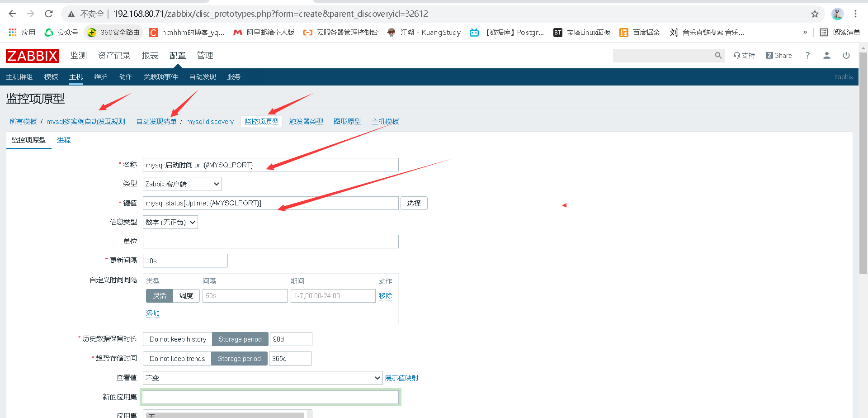This screenshot has height=418, width=868.
Task: Go to 模板 submenu
Action: tap(51, 77)
